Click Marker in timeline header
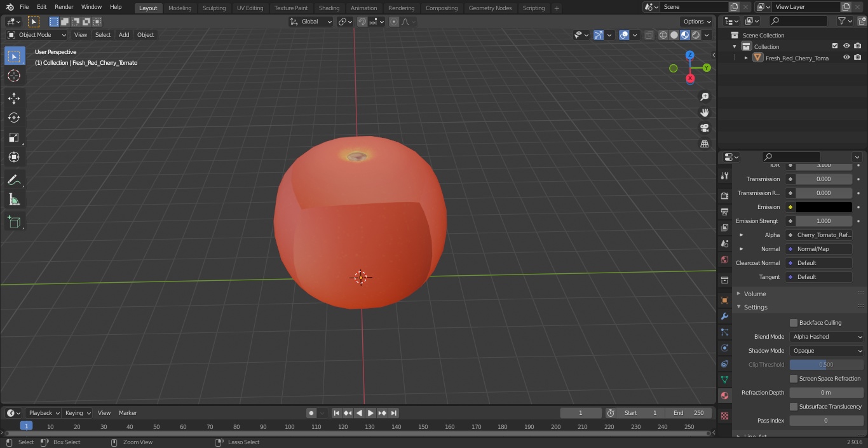The image size is (868, 448). pos(128,413)
